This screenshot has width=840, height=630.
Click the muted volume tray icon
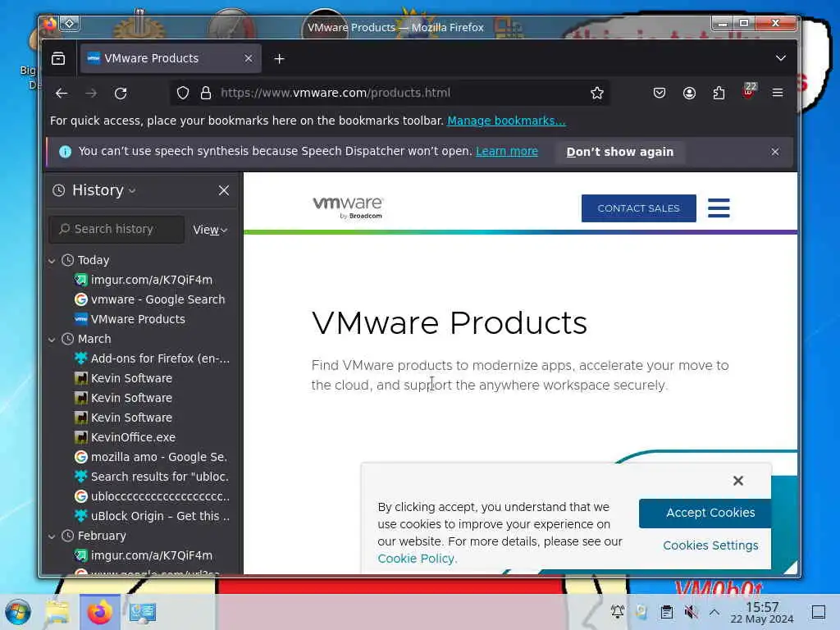pos(691,612)
